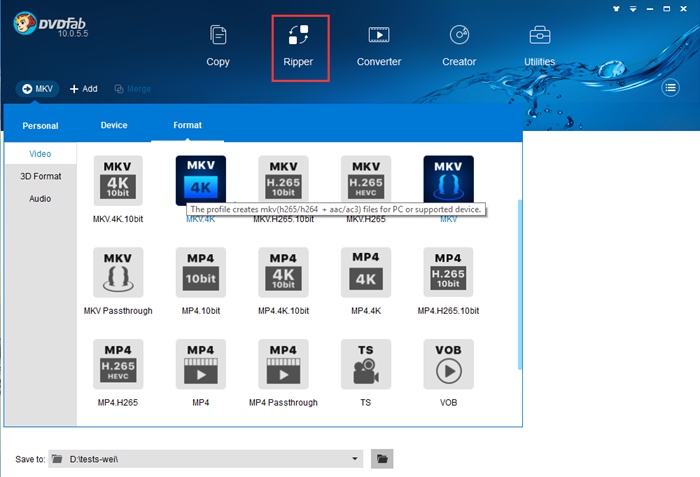Switch to the Device tab
This screenshot has width=700, height=477.
tap(114, 125)
